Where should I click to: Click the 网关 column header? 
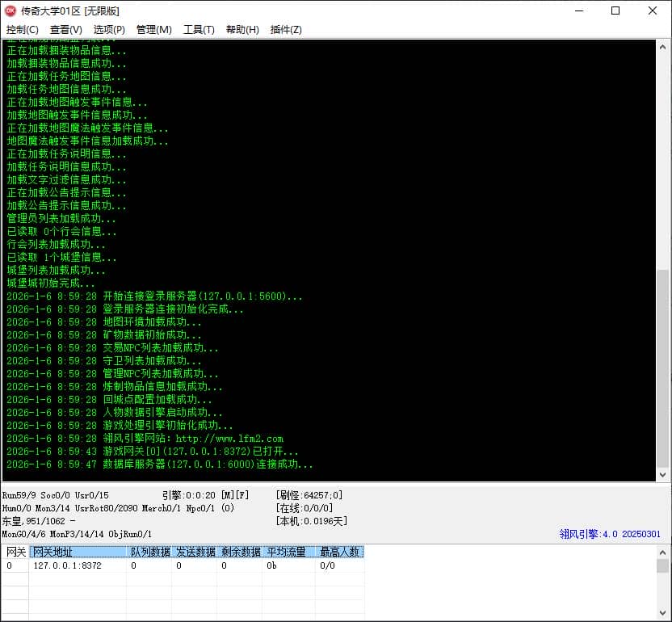point(15,552)
